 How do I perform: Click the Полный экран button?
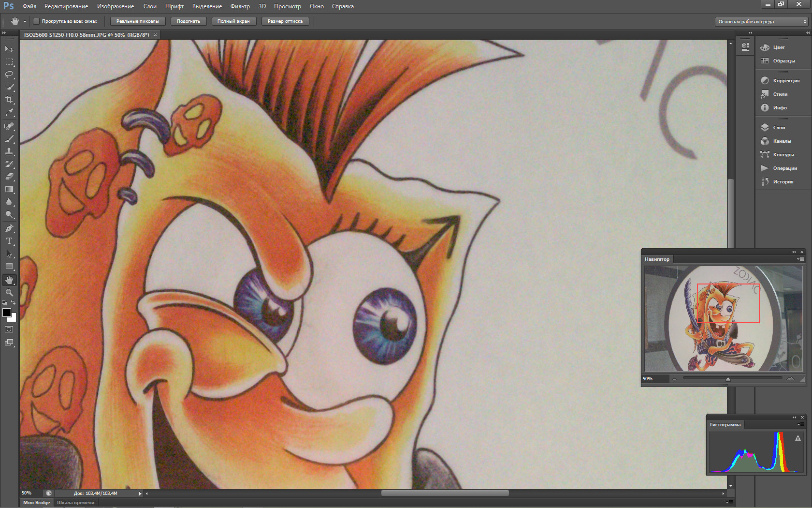[x=233, y=21]
